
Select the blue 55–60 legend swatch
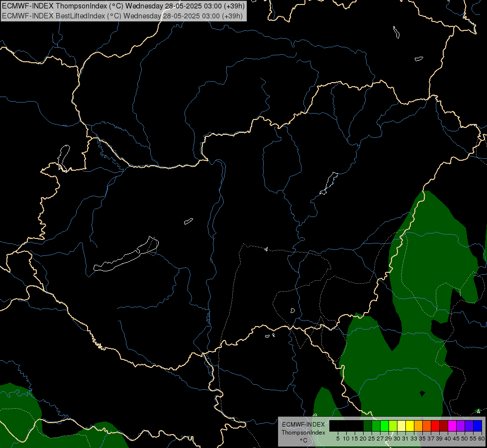[x=478, y=426]
